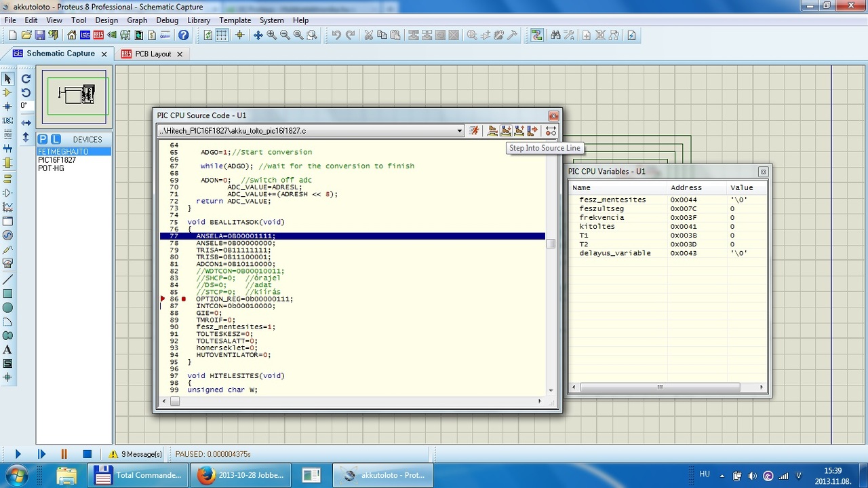This screenshot has height=488, width=868.
Task: Click the P pick devices button
Action: pyautogui.click(x=43, y=139)
